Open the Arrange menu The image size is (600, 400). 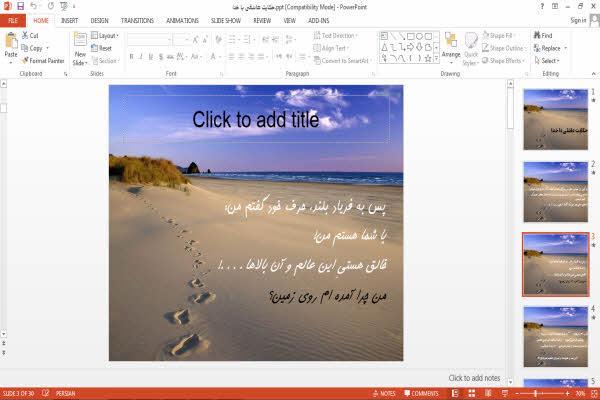[x=451, y=48]
